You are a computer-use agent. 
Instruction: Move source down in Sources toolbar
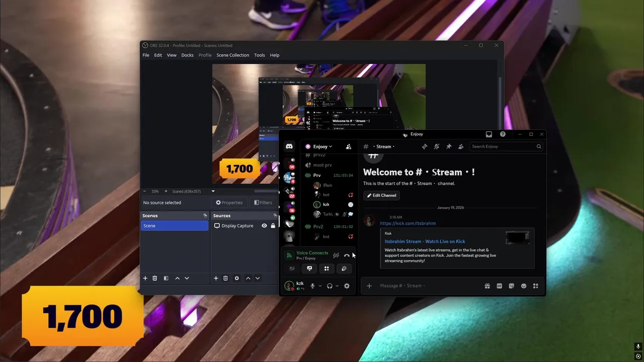258,278
